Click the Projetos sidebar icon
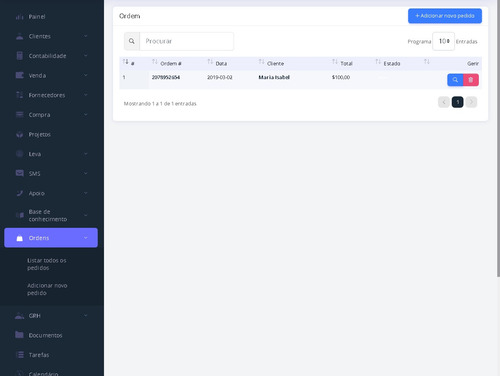 point(20,134)
